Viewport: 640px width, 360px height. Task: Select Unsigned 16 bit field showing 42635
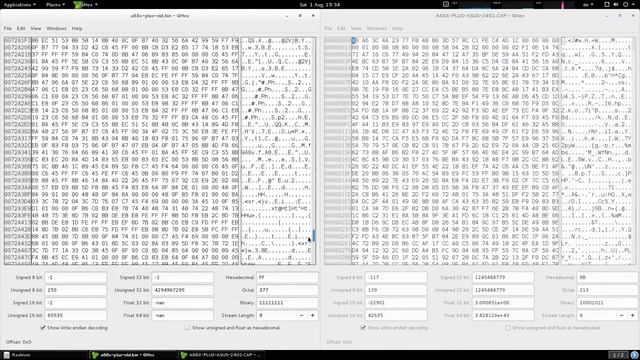point(396,316)
